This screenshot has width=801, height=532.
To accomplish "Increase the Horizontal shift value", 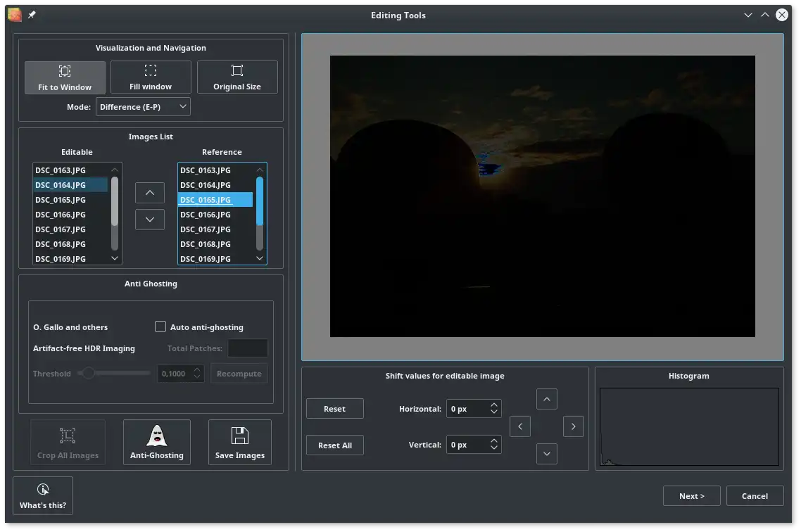I will click(x=494, y=405).
